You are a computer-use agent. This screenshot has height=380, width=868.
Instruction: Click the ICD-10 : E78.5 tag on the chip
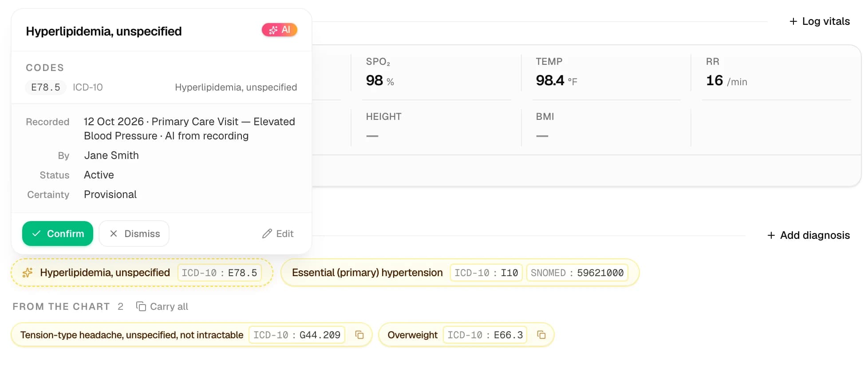[x=219, y=273]
